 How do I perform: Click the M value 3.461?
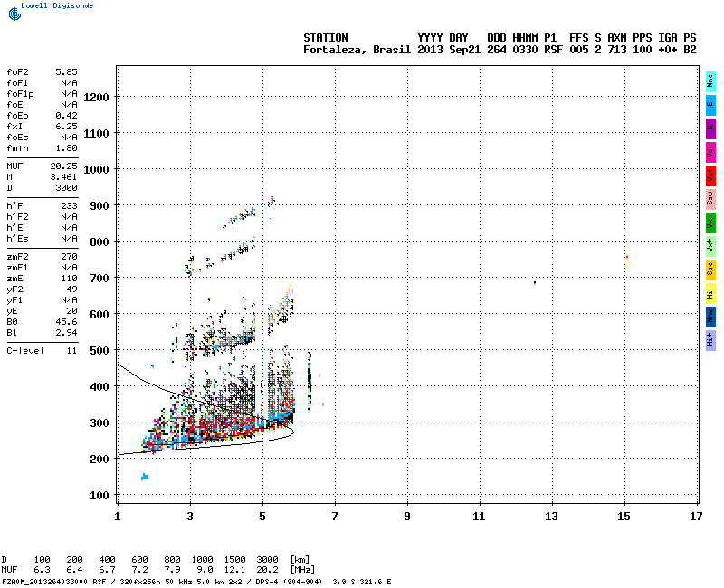tap(63, 177)
